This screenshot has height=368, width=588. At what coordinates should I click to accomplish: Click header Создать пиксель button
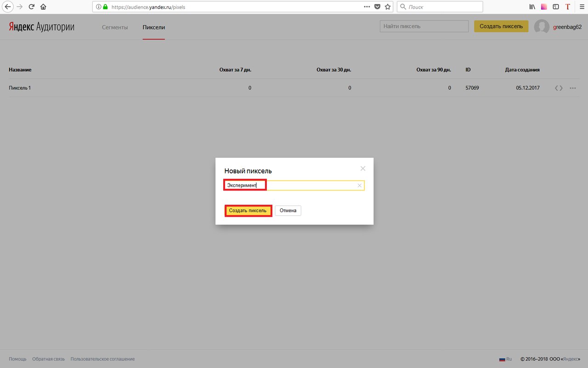click(x=501, y=26)
